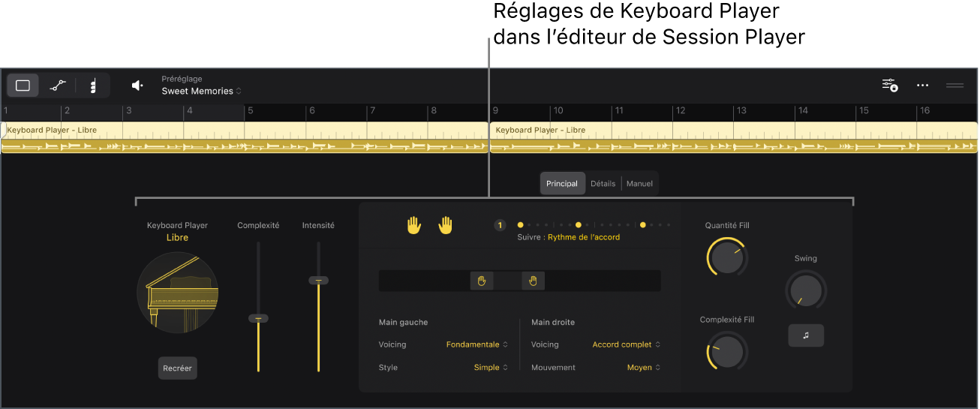The image size is (980, 409).
Task: Toggle the left hand icon on or off
Action: [x=414, y=225]
